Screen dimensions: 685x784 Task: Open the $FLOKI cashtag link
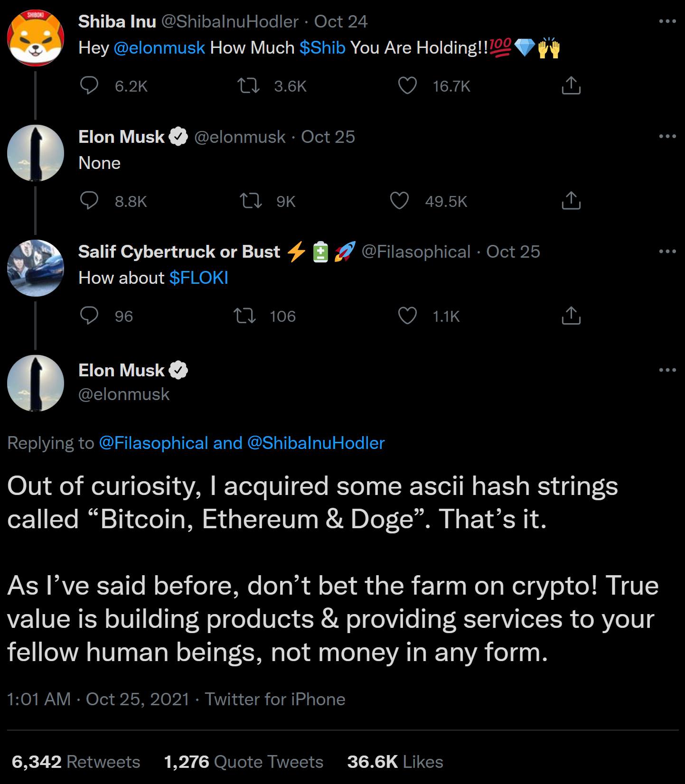(x=198, y=278)
